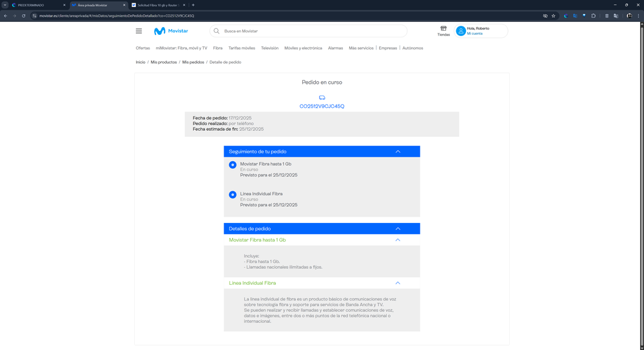Click the Movistar logo
This screenshot has height=350, width=644.
(169, 31)
